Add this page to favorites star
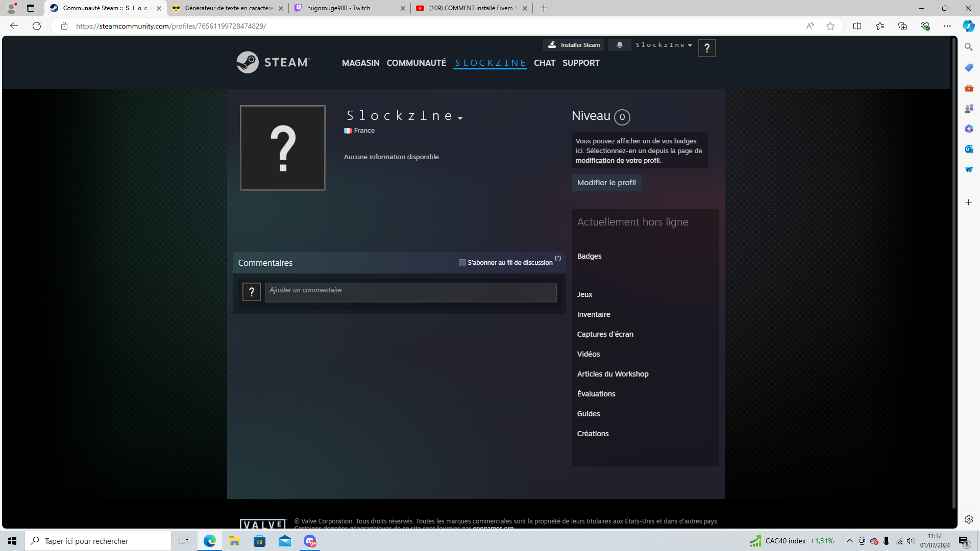980x551 pixels. 830,26
